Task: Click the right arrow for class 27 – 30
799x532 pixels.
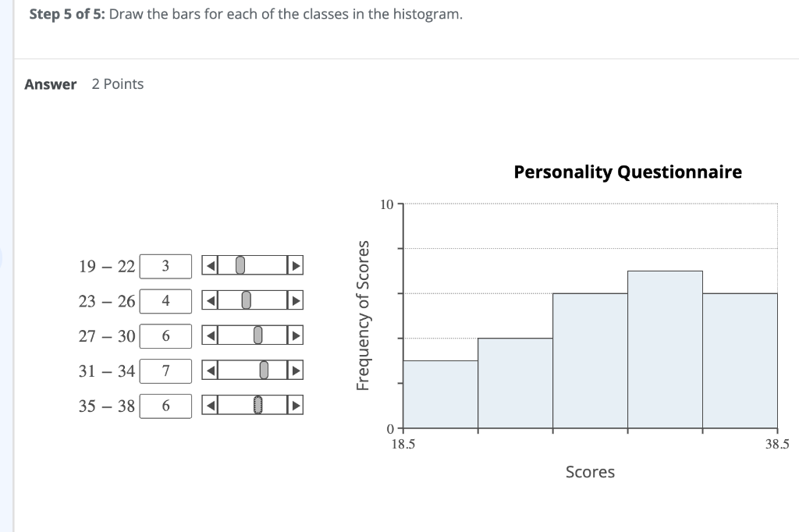Action: [297, 335]
